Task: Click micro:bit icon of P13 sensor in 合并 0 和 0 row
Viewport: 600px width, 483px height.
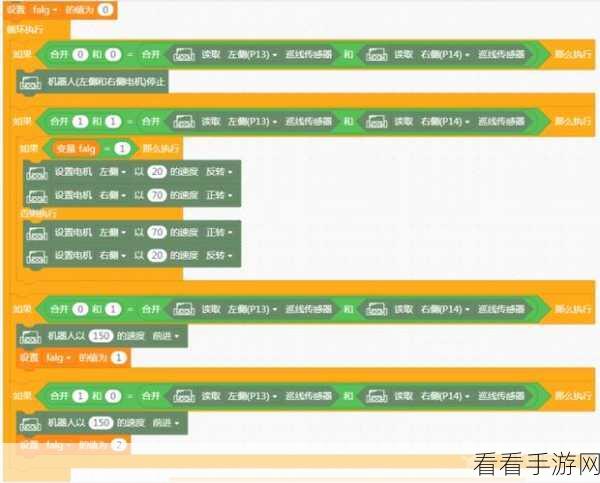Action: pos(184,55)
